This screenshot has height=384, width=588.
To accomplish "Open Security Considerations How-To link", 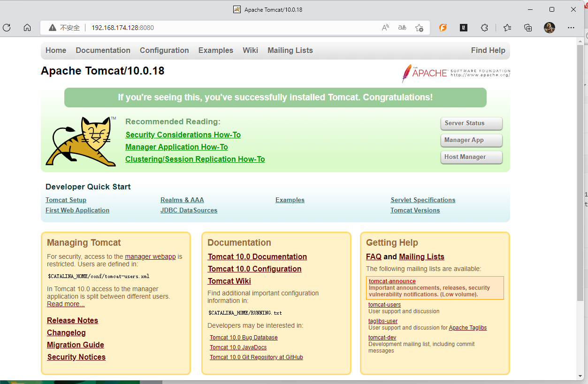I will 183,135.
